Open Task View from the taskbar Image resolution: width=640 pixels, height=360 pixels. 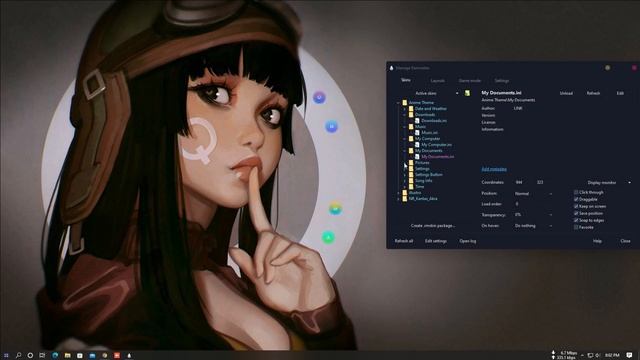[42, 356]
